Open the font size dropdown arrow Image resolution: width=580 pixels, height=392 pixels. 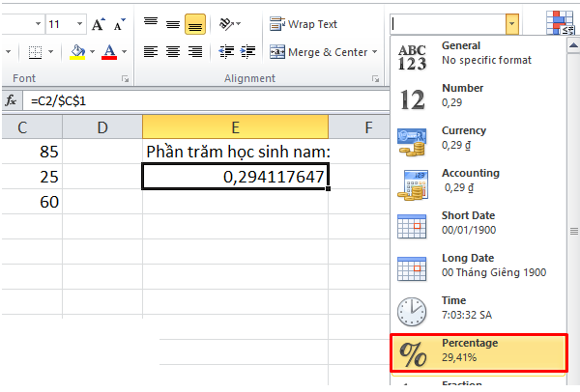(79, 24)
